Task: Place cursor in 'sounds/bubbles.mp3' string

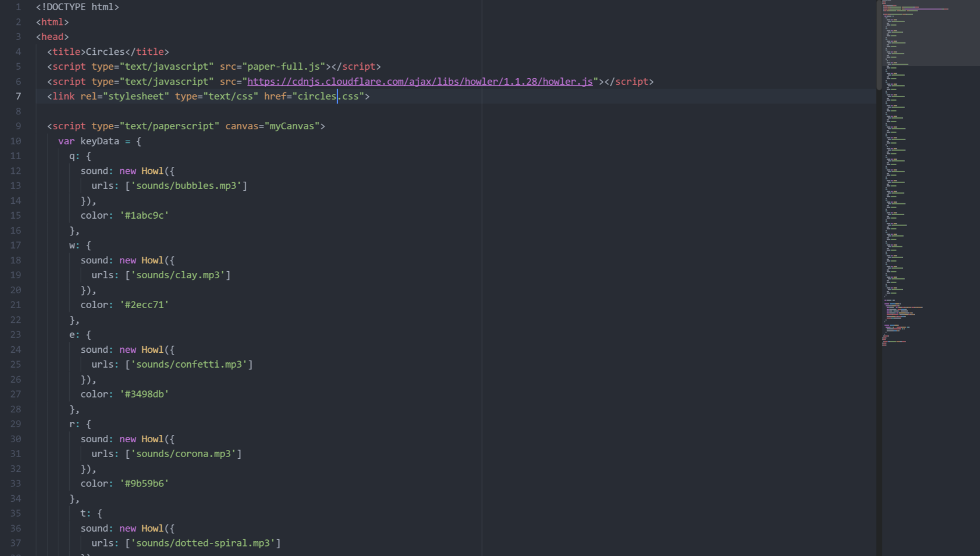Action: point(186,186)
